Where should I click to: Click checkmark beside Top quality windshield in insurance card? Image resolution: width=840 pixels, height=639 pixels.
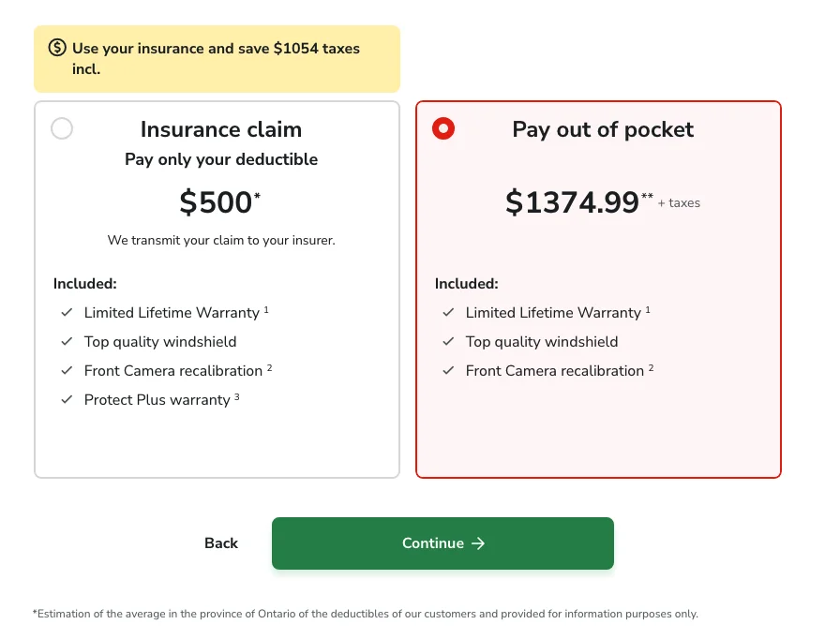coord(67,341)
